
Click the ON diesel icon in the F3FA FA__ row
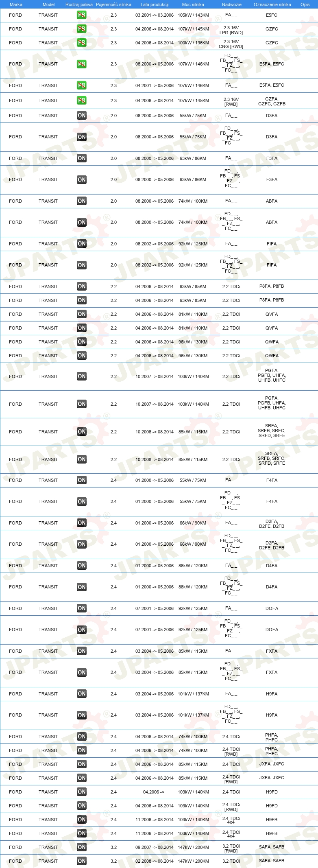(x=82, y=158)
